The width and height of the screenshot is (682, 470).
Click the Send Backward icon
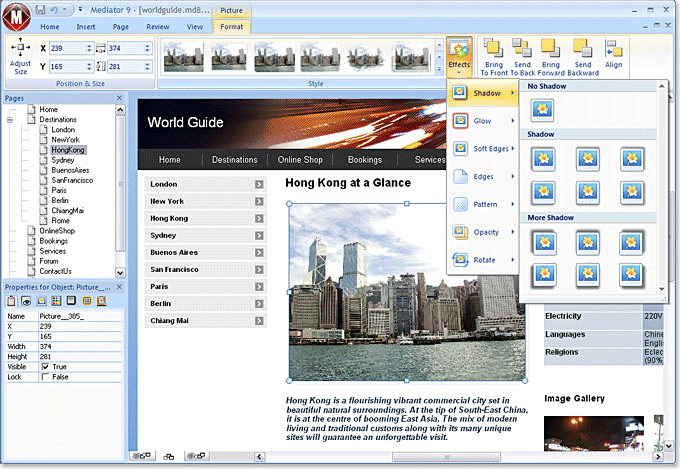[582, 47]
